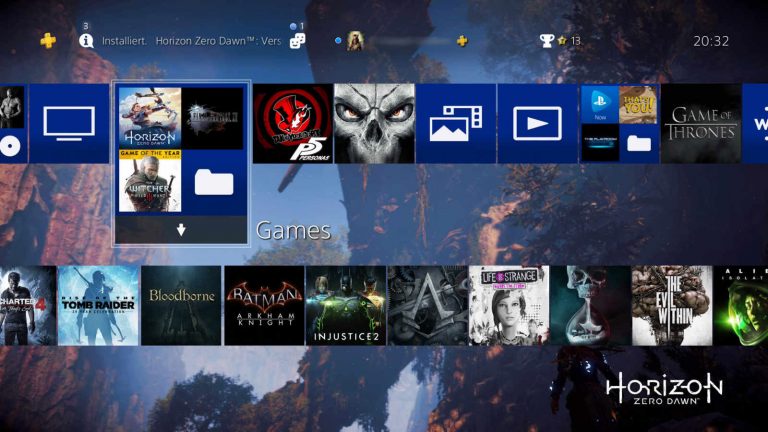Image resolution: width=768 pixels, height=432 pixels.
Task: Open the friends icon in top bar
Action: click(x=297, y=41)
